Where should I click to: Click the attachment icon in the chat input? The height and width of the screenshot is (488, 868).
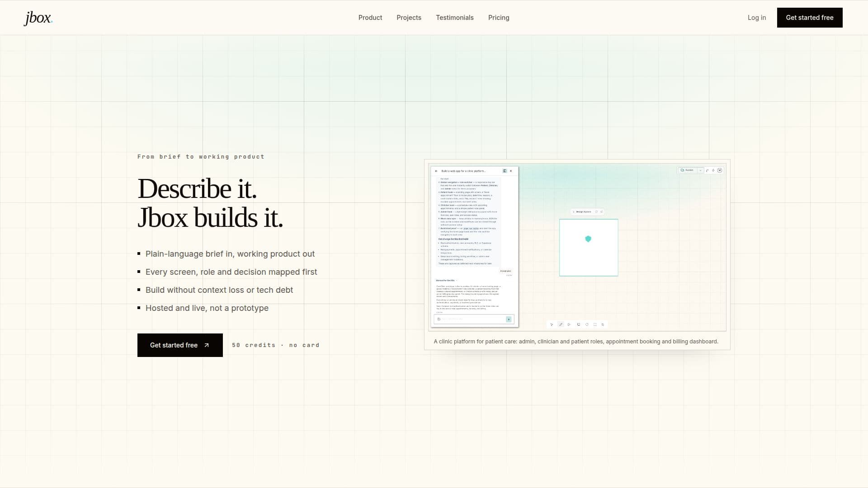pyautogui.click(x=439, y=319)
